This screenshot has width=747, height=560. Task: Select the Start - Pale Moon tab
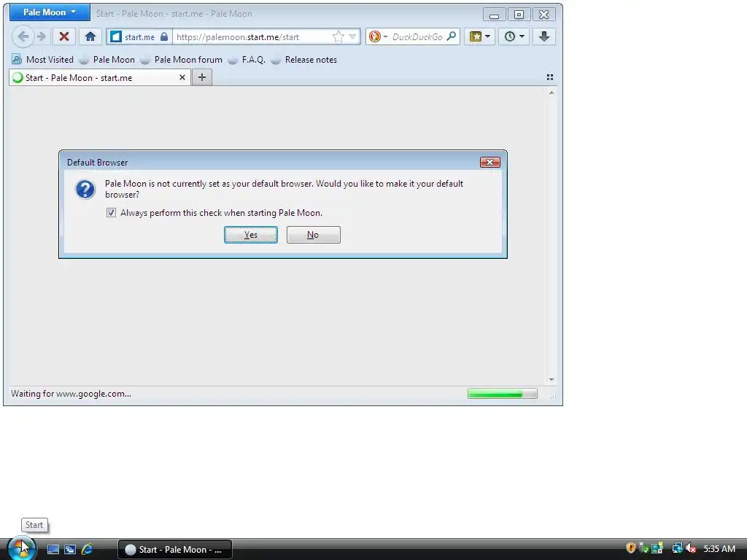pos(99,77)
